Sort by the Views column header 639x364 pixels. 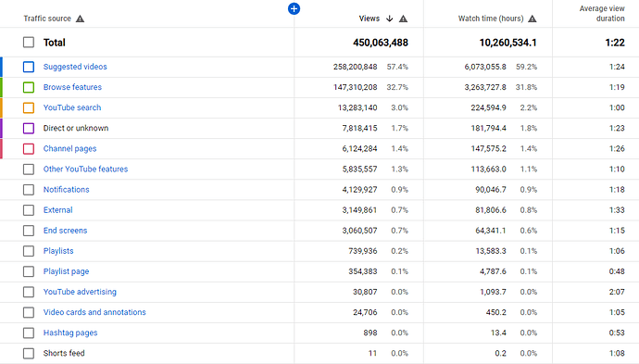370,19
